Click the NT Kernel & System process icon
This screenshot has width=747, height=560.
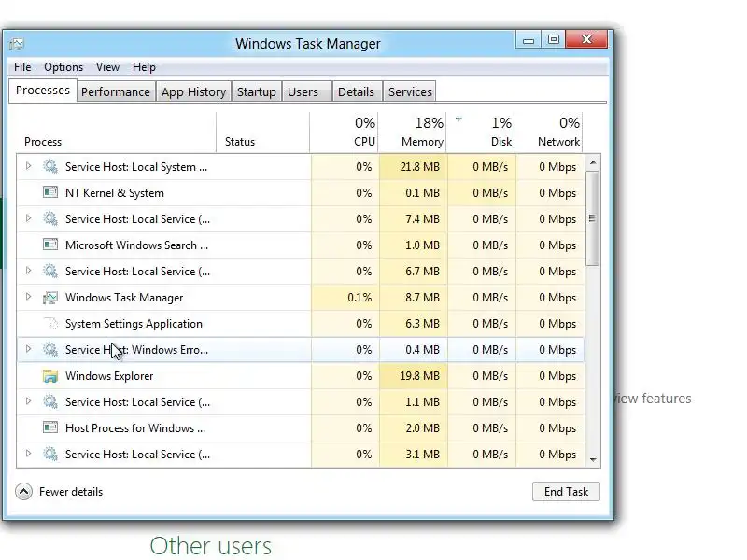[x=50, y=192]
